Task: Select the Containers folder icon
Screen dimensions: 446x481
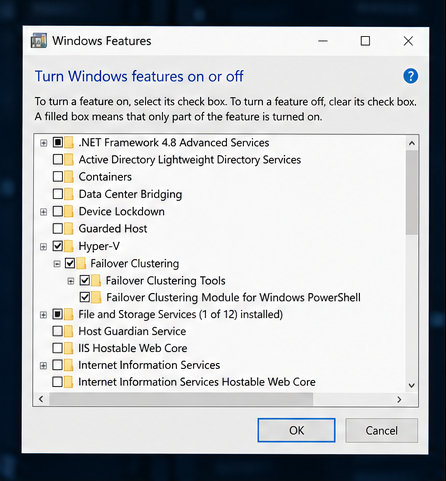Action: [x=69, y=177]
